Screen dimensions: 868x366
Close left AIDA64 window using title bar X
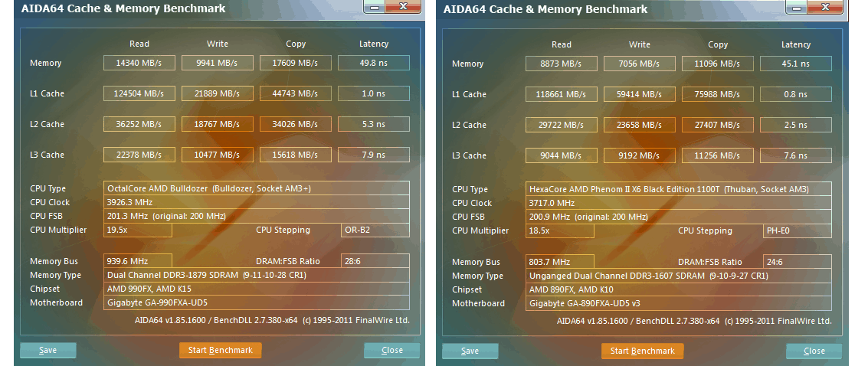403,7
